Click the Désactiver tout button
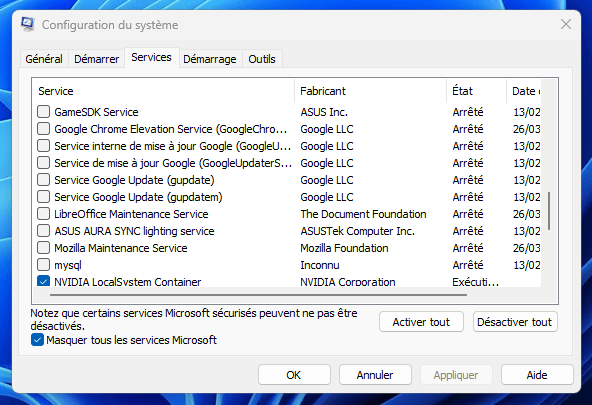The width and height of the screenshot is (592, 405). click(x=515, y=322)
